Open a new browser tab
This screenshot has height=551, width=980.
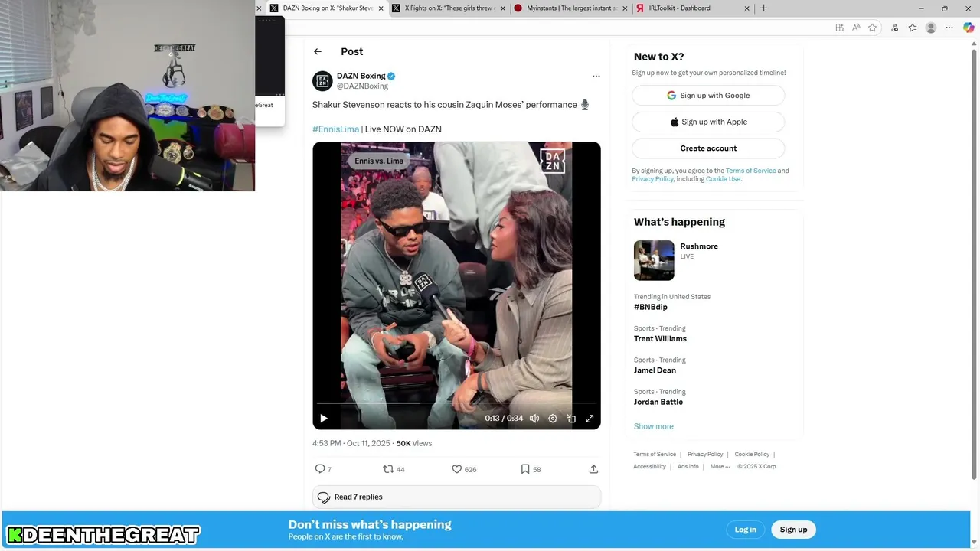pos(763,8)
